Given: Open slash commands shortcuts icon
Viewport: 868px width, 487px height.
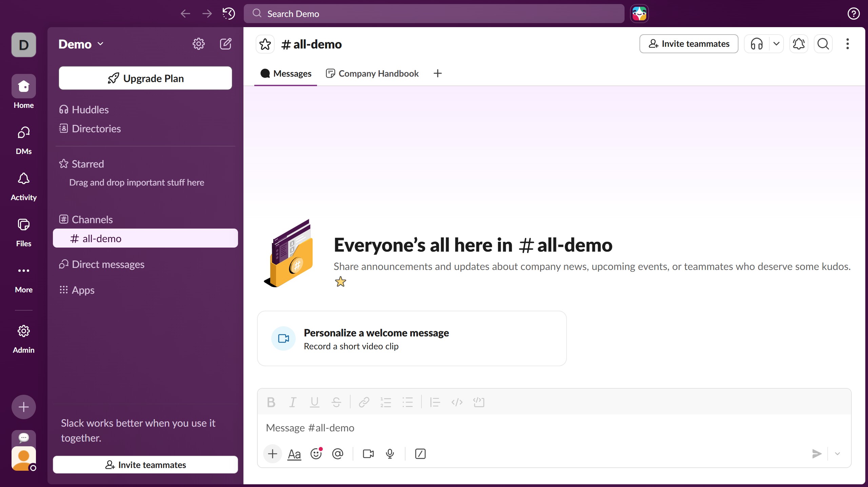Looking at the screenshot, I should pyautogui.click(x=420, y=453).
